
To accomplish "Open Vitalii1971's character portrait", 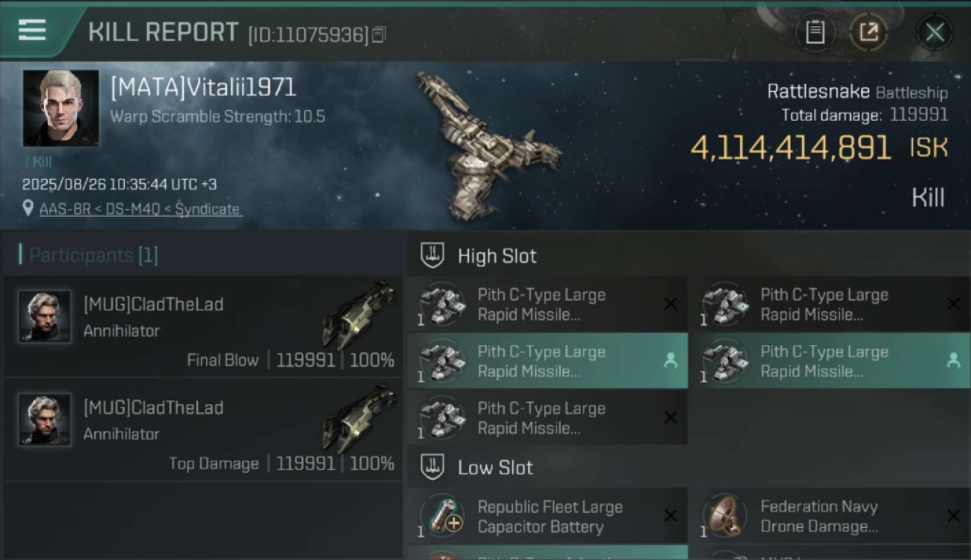I will 61,108.
